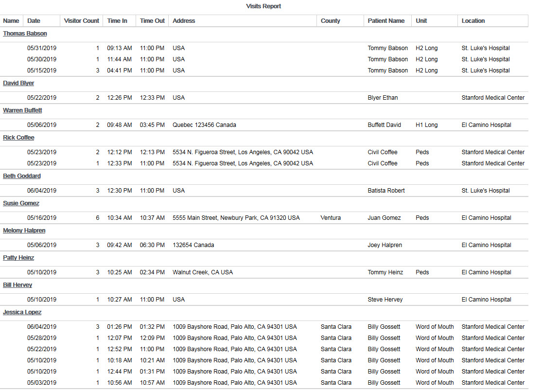
Task: Click the Time Out column header
Action: click(x=152, y=21)
